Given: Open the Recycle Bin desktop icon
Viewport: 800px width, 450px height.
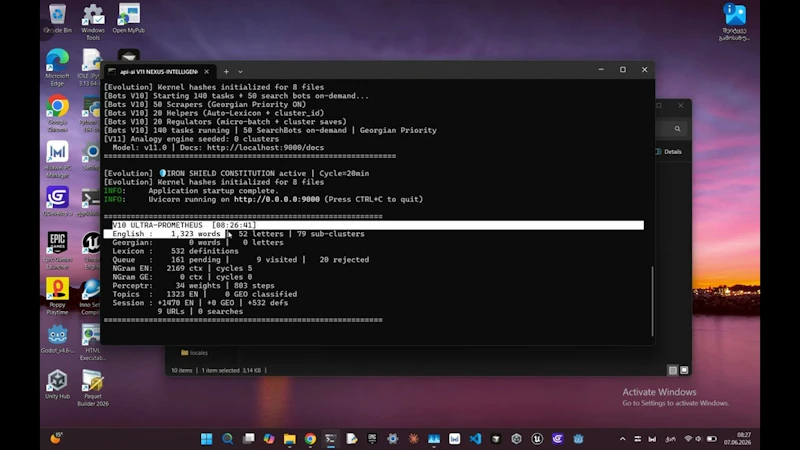Looking at the screenshot, I should click(x=57, y=19).
